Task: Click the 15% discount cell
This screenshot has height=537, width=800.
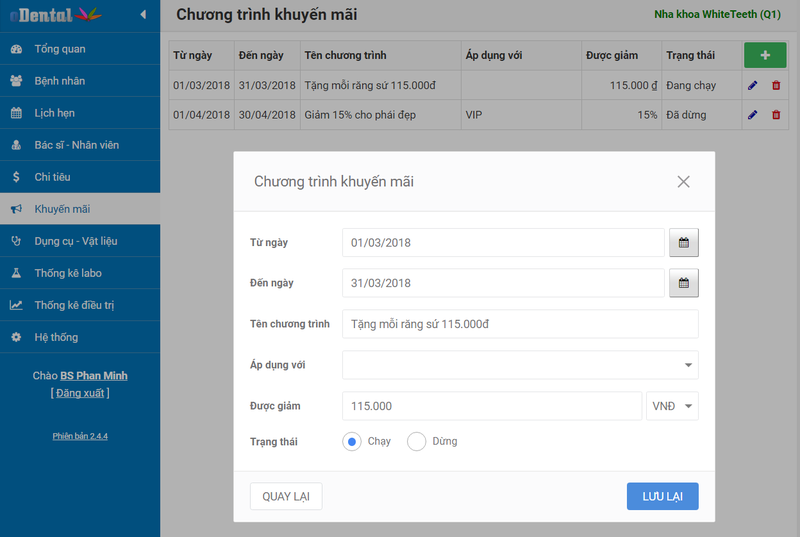Action: point(621,115)
